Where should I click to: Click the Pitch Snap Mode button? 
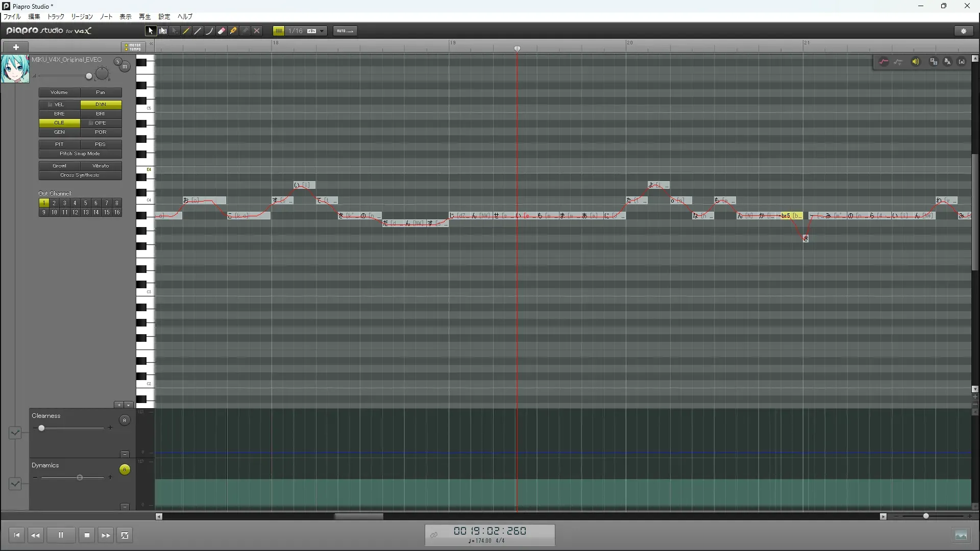click(80, 154)
